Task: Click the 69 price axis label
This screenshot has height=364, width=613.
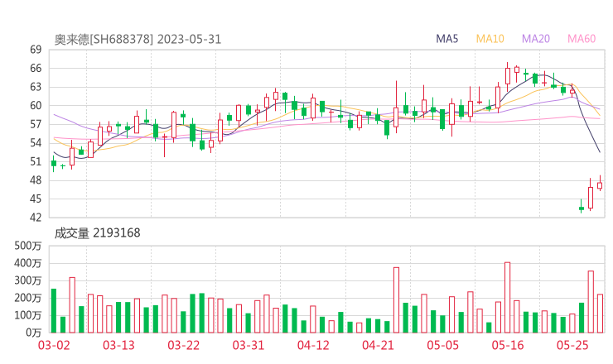Action: (x=36, y=50)
